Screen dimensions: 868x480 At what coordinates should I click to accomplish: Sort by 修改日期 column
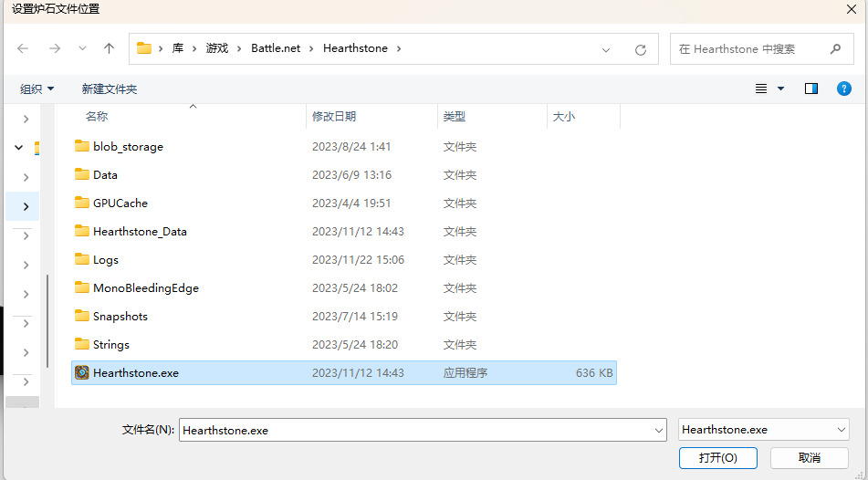pyautogui.click(x=334, y=116)
